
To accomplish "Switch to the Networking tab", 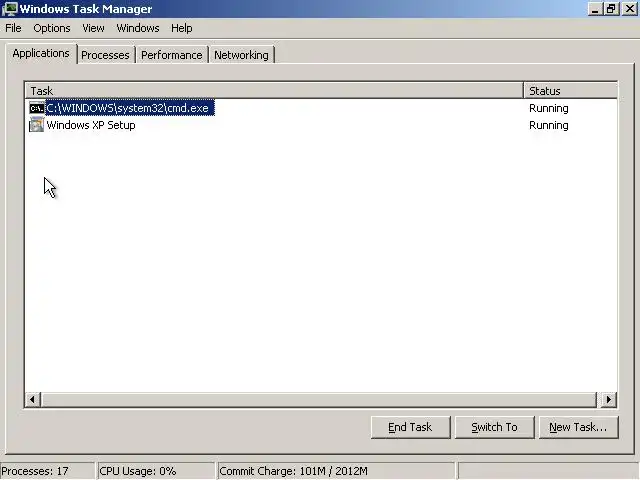I will pyautogui.click(x=241, y=55).
